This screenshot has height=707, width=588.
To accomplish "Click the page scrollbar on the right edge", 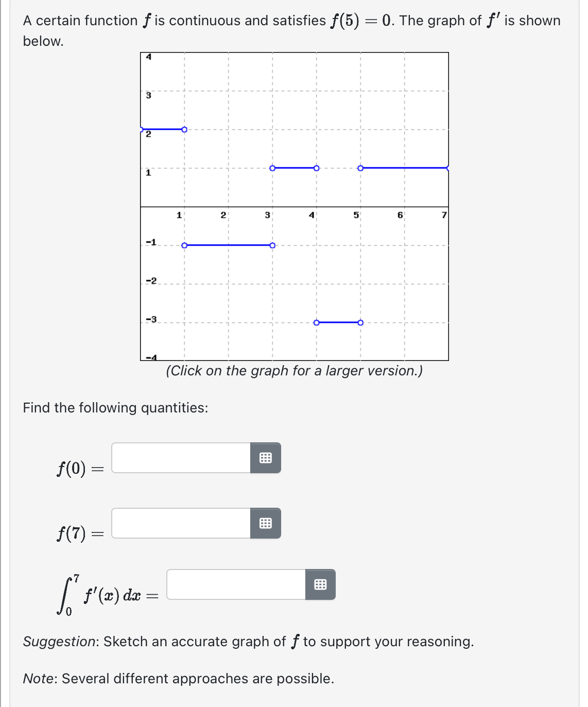I will pos(584,353).
